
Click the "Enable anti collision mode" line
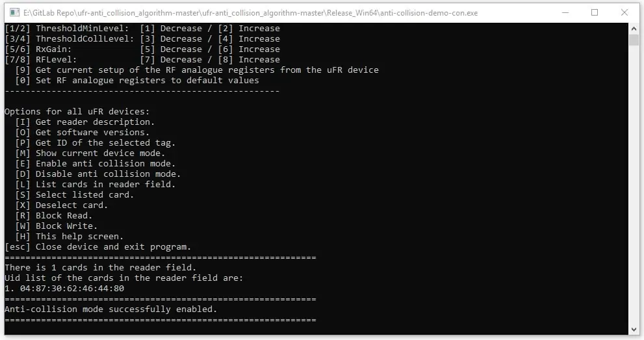[x=96, y=163]
